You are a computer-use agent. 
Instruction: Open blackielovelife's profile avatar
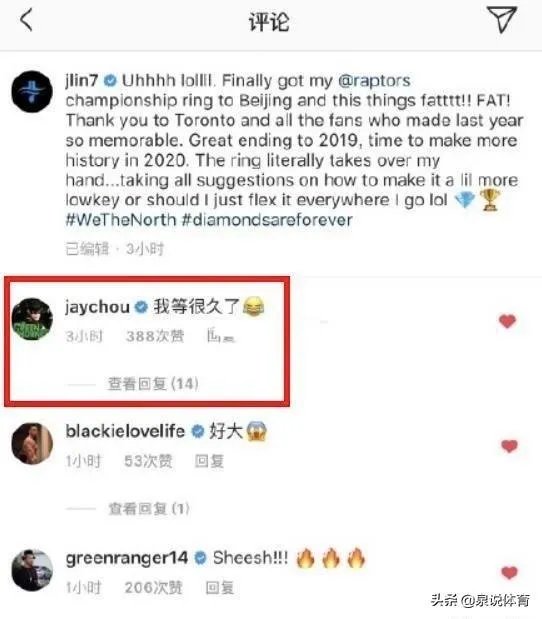click(32, 443)
